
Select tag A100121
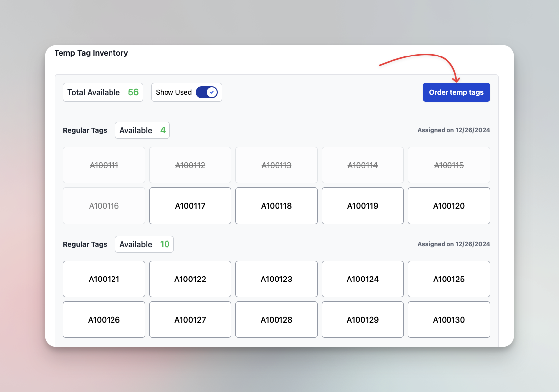pyautogui.click(x=104, y=279)
